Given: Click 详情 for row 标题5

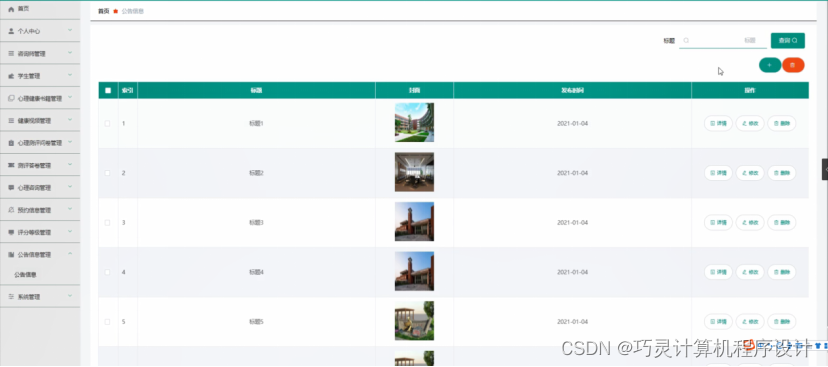Looking at the screenshot, I should point(718,322).
